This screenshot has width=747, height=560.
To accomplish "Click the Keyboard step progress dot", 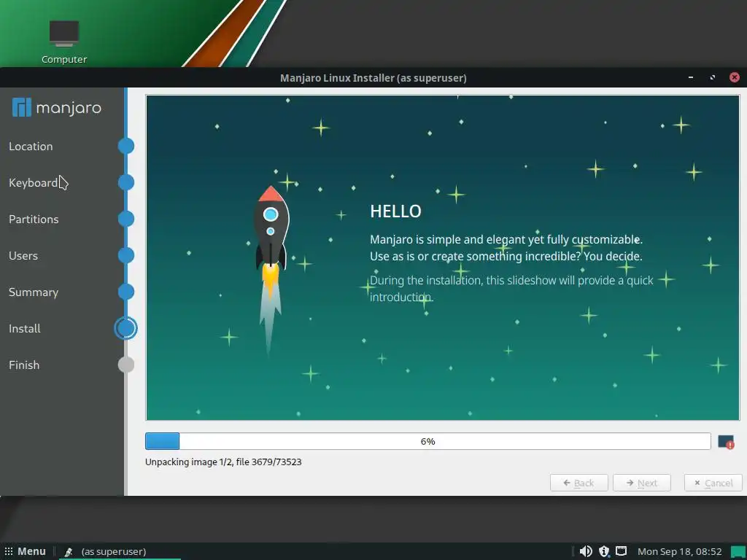I will (x=126, y=182).
